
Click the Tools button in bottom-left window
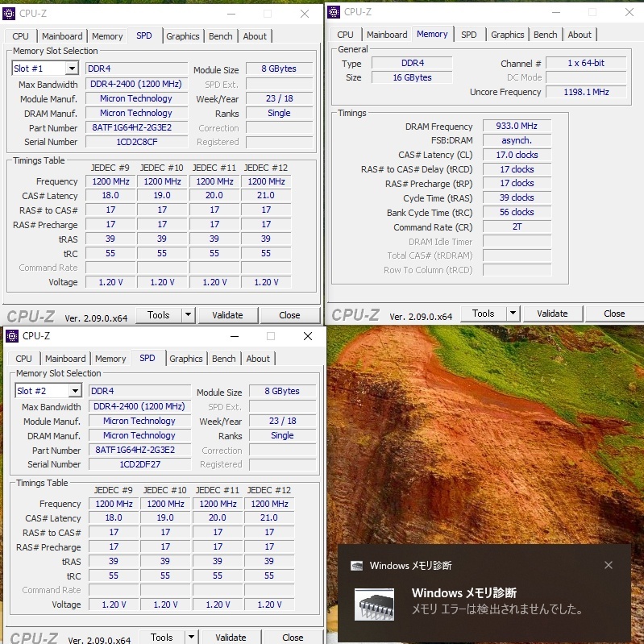tap(162, 638)
